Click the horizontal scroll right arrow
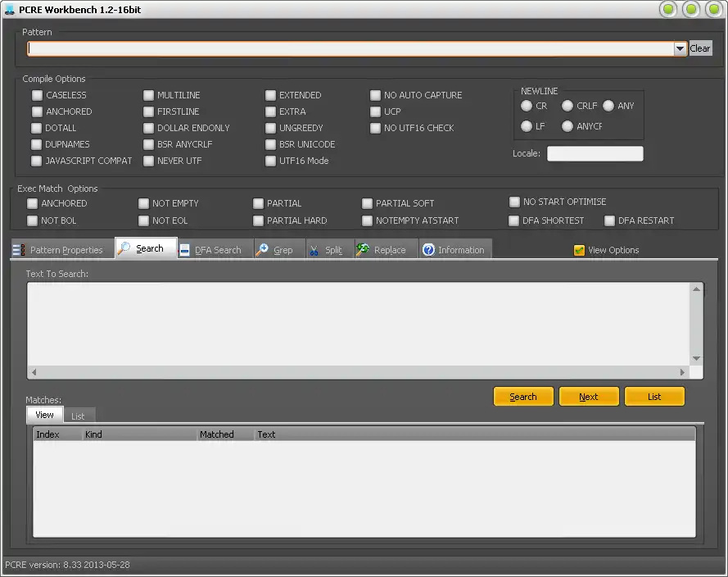This screenshot has height=577, width=728. 682,372
